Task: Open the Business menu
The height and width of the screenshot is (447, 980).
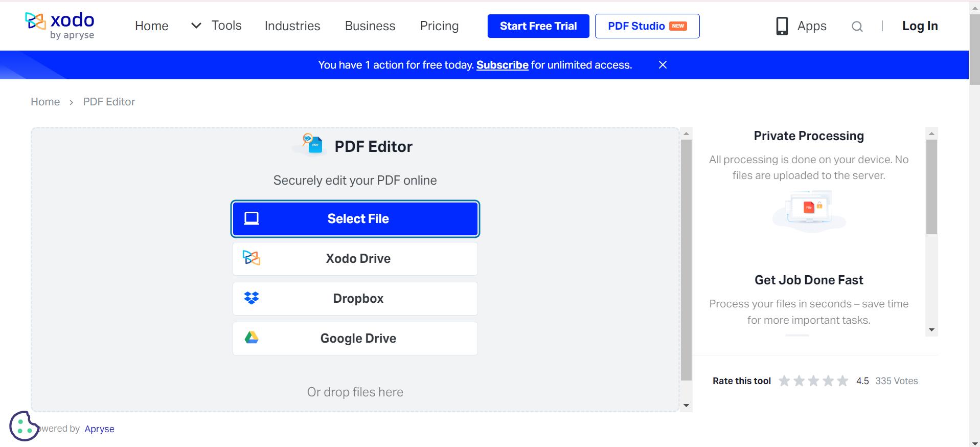Action: pyautogui.click(x=370, y=26)
